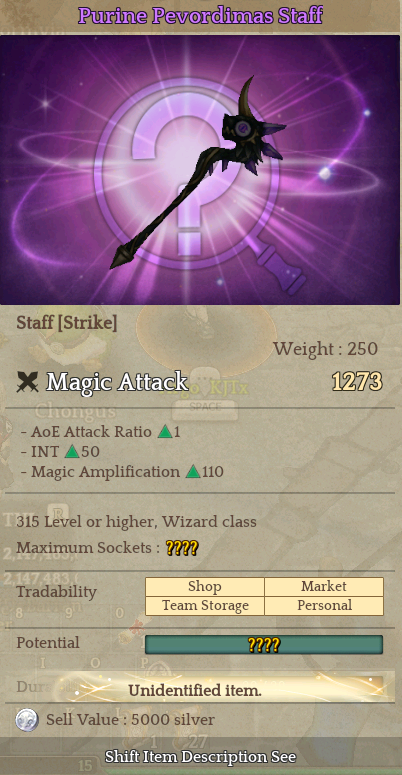Click the silver coin Sell Value icon
This screenshot has height=775, width=402.
click(27, 720)
